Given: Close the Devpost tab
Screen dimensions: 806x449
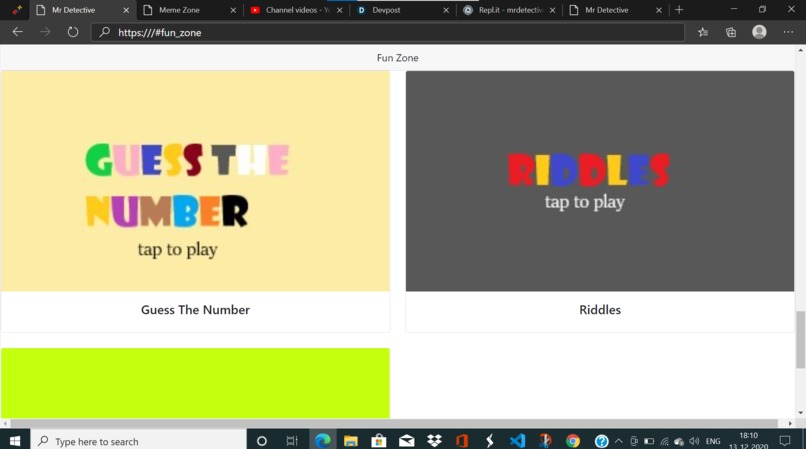Looking at the screenshot, I should tap(446, 10).
